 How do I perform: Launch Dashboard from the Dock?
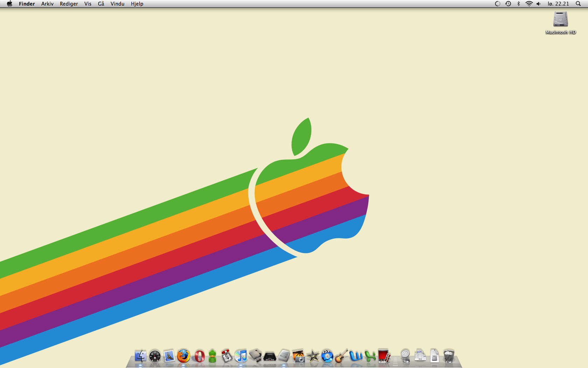click(155, 356)
